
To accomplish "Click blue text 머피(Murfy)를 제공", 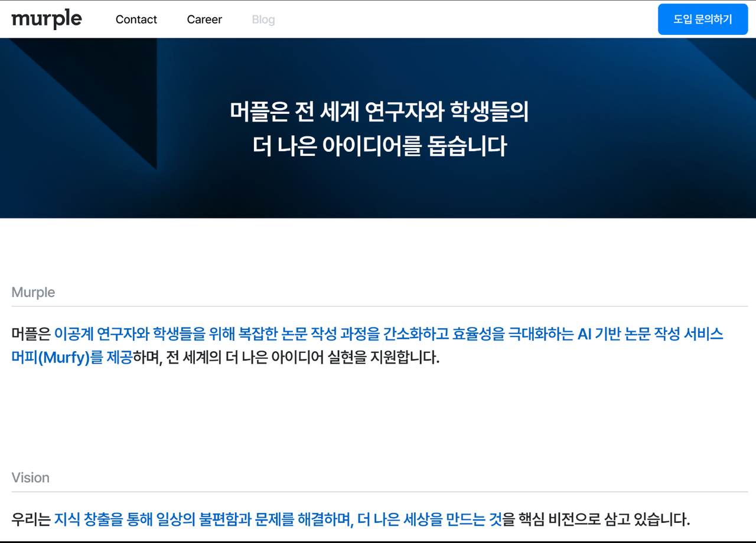I will tap(72, 357).
